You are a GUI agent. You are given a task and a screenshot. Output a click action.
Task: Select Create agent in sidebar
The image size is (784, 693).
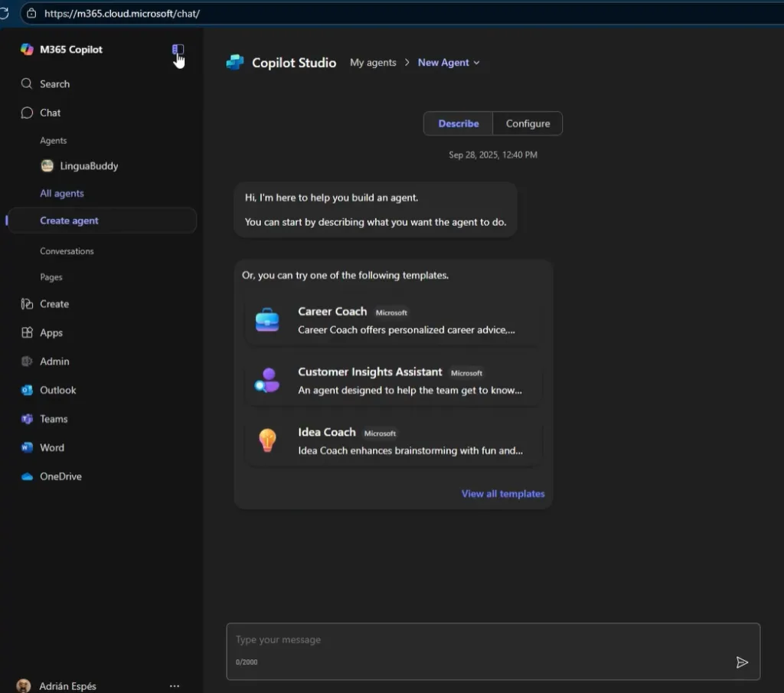pos(102,221)
